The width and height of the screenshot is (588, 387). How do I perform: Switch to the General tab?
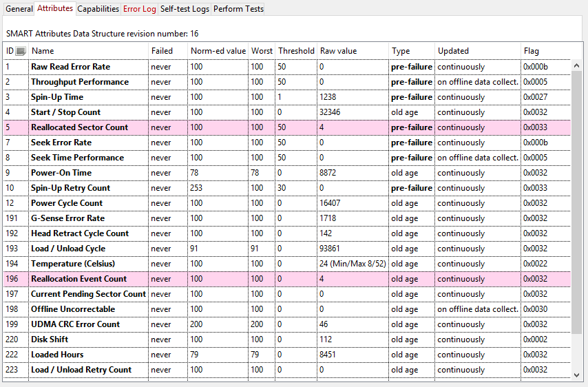[x=19, y=9]
